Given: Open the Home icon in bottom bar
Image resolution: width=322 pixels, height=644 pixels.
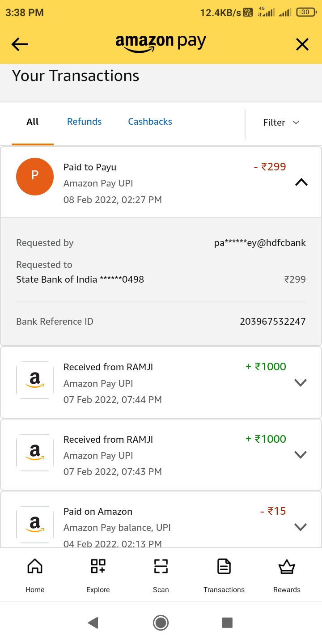Looking at the screenshot, I should 35,567.
